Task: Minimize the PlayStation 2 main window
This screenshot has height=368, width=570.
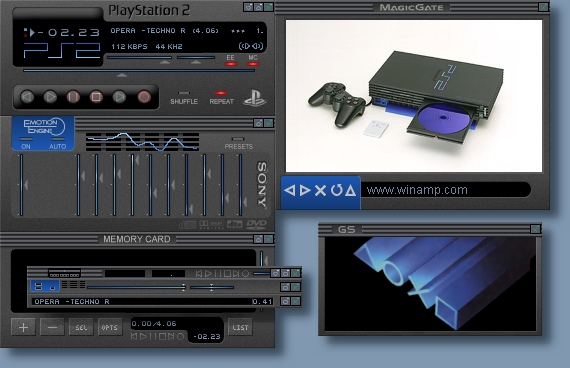Action: (x=248, y=7)
